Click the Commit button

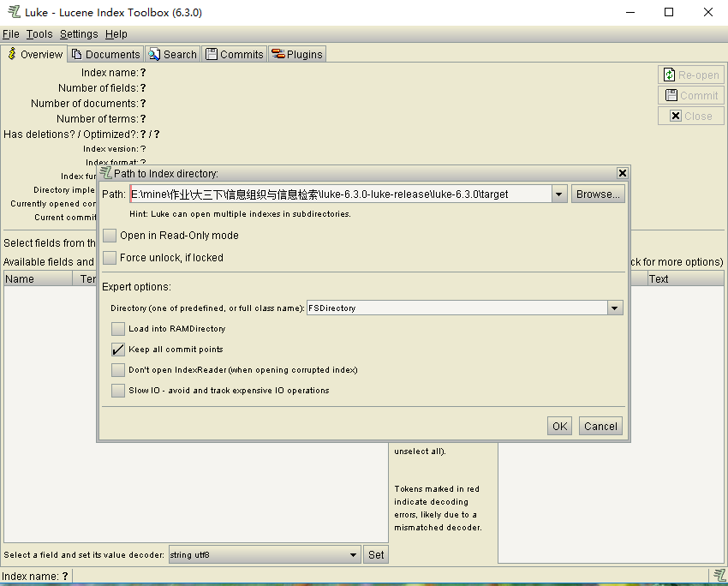[691, 95]
